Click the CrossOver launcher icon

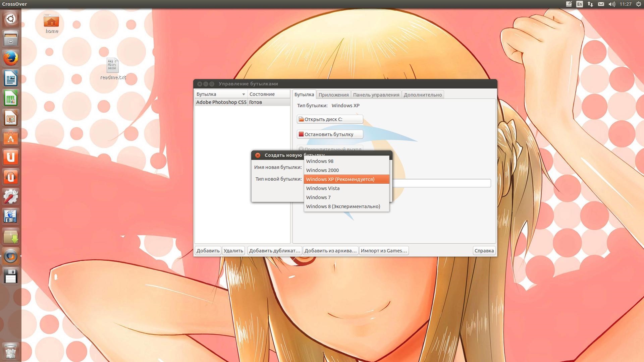pyautogui.click(x=11, y=256)
